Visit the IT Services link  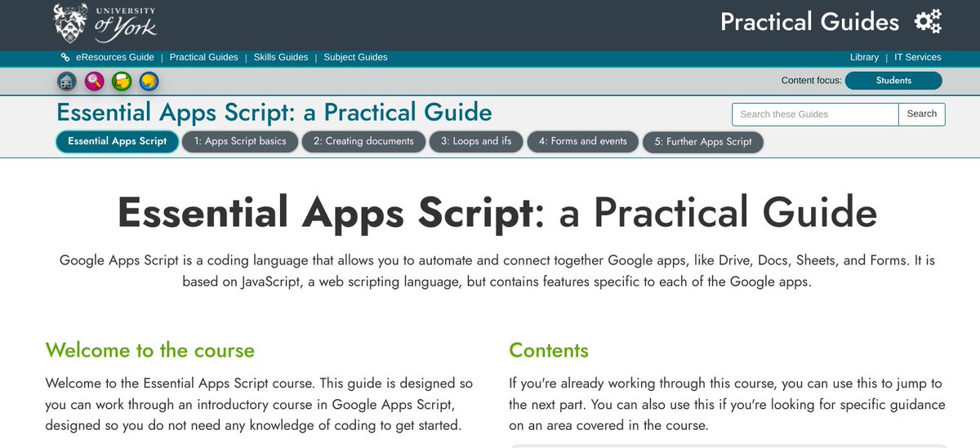(918, 57)
